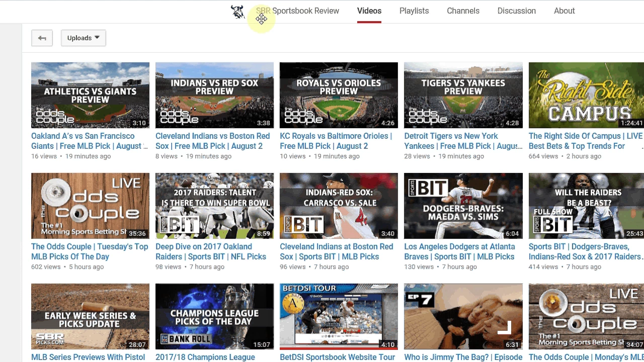Click the Oakland A's vs San Francisco title
The height and width of the screenshot is (362, 644).
(90, 141)
